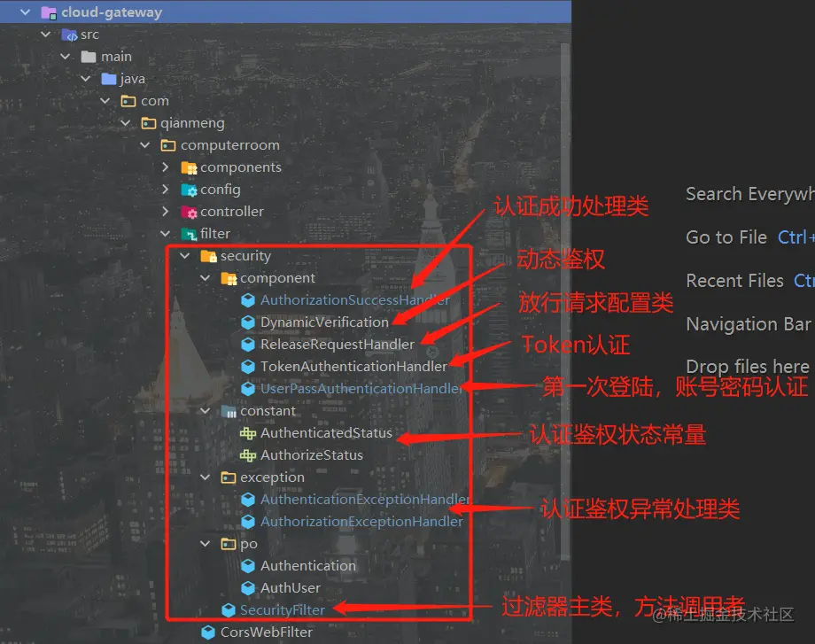Expand the components package
The image size is (815, 644).
click(166, 167)
